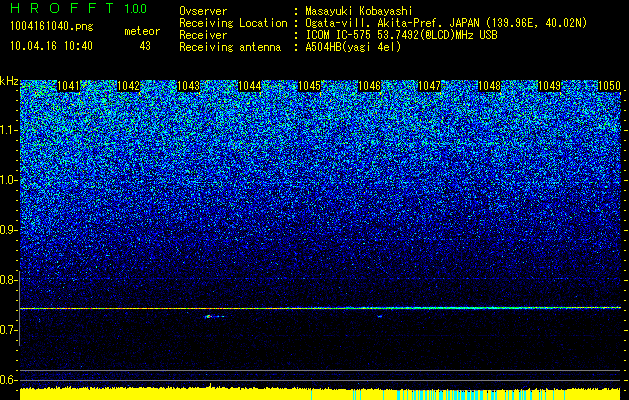629x400 pixels.
Task: Click the 1048 time marker
Action: 489,86
